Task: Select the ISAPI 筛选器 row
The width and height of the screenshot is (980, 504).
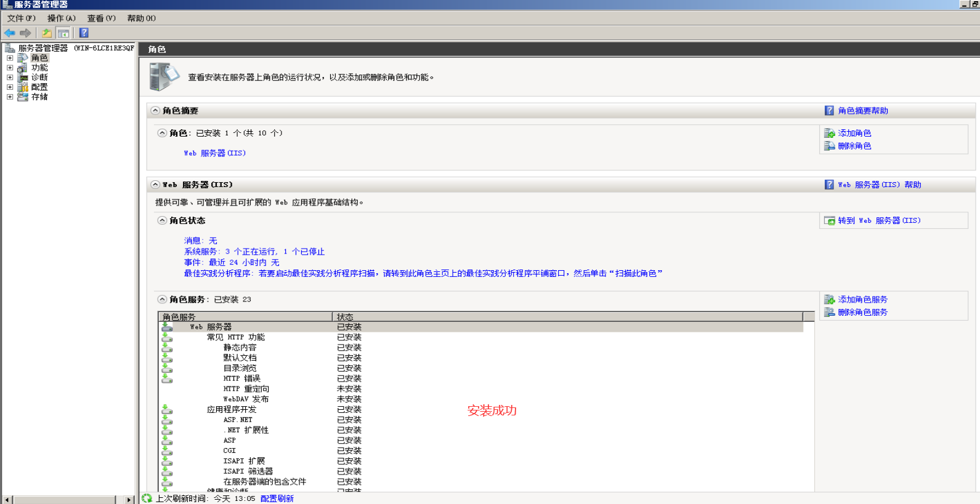Action: click(480, 471)
